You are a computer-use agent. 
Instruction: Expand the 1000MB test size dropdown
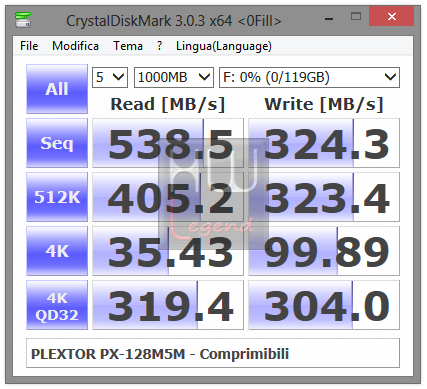(x=174, y=77)
